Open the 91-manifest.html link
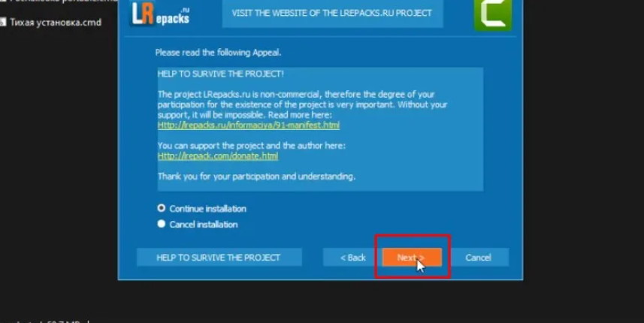 pos(249,125)
